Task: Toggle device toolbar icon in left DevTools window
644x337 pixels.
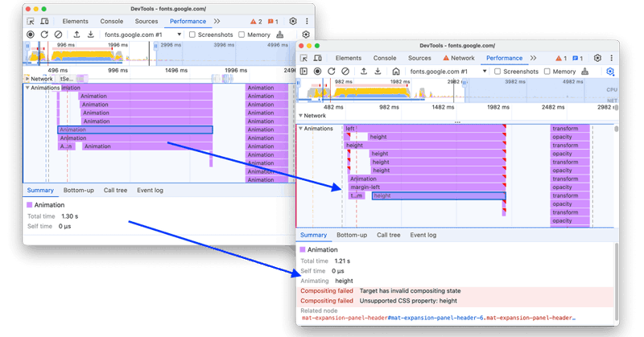Action: (44, 22)
